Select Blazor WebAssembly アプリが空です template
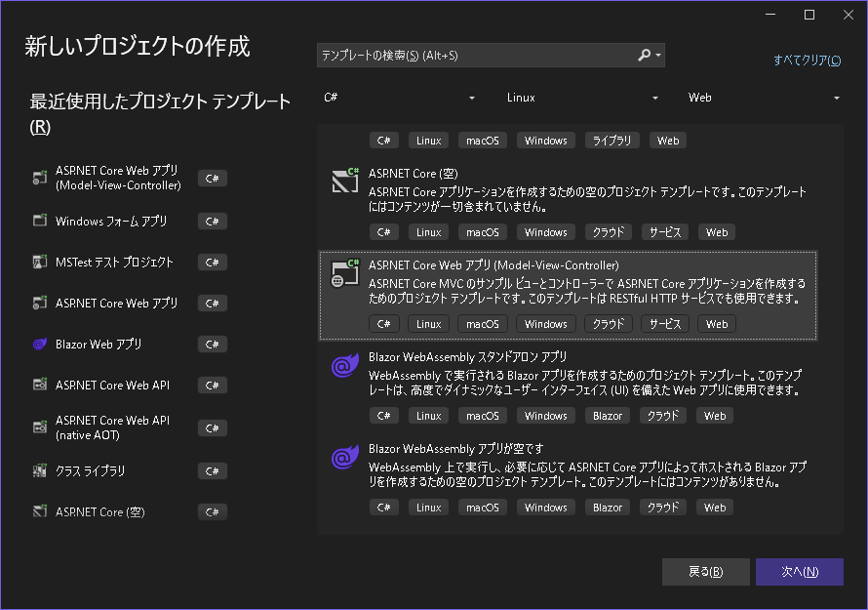 [568, 478]
